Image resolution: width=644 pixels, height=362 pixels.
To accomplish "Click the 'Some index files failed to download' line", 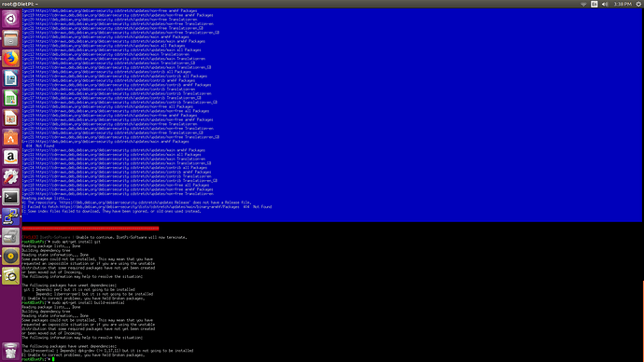I will coord(111,211).
